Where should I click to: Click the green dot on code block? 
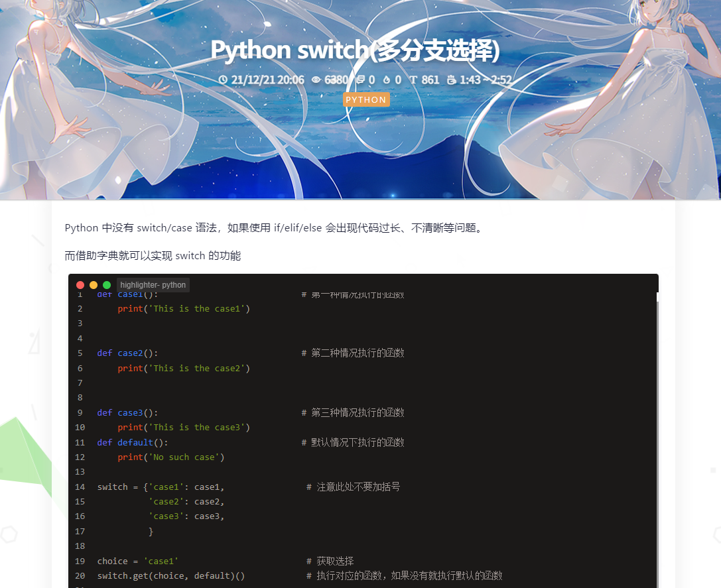click(x=107, y=285)
